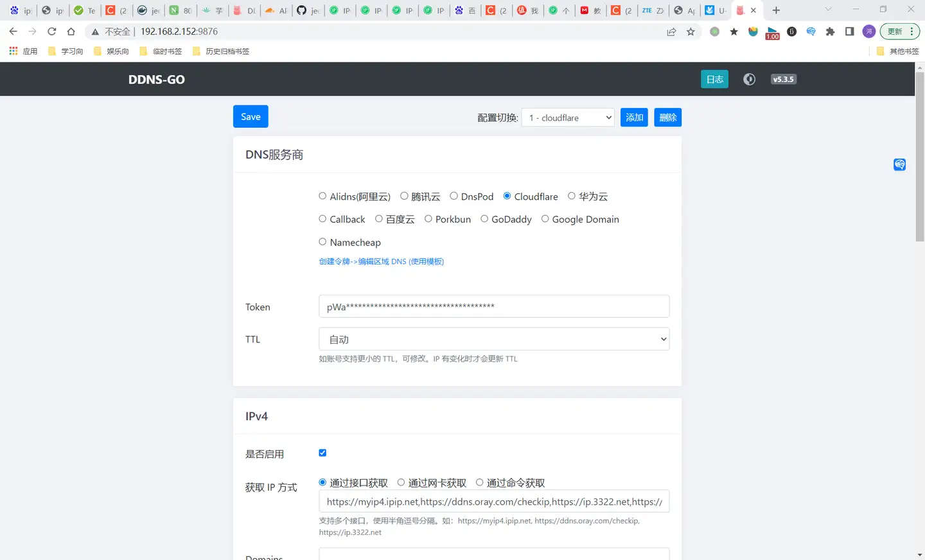Switch to the GitHub tab
The image size is (925, 560).
(x=310, y=10)
